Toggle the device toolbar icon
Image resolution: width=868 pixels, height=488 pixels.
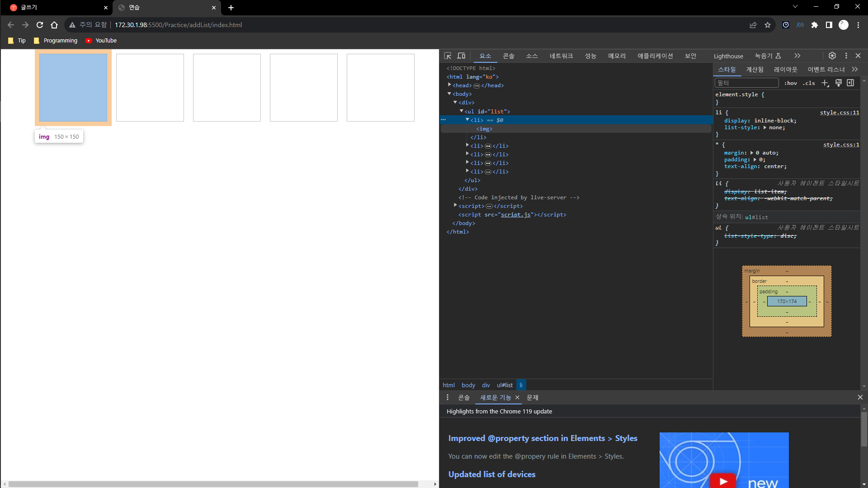(461, 56)
